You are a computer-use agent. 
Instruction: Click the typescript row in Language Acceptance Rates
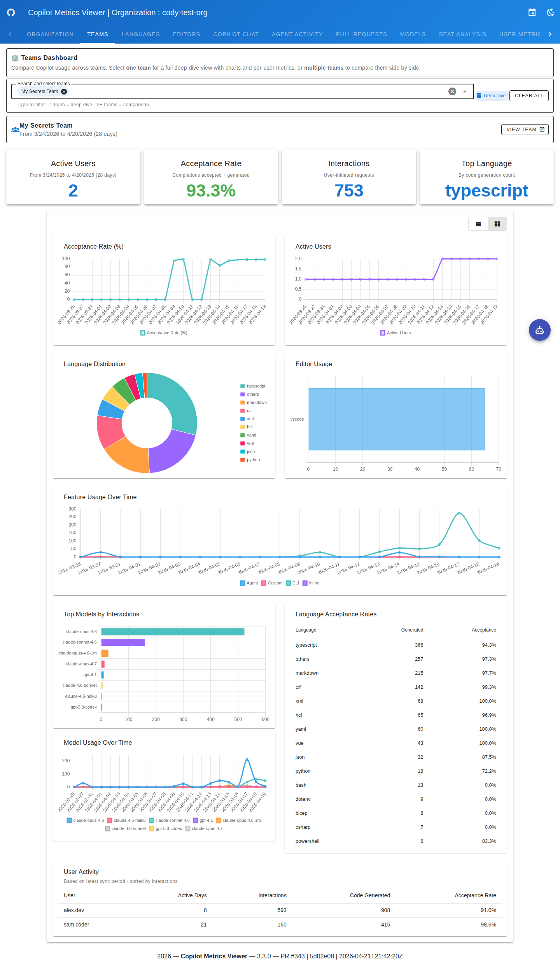click(396, 645)
